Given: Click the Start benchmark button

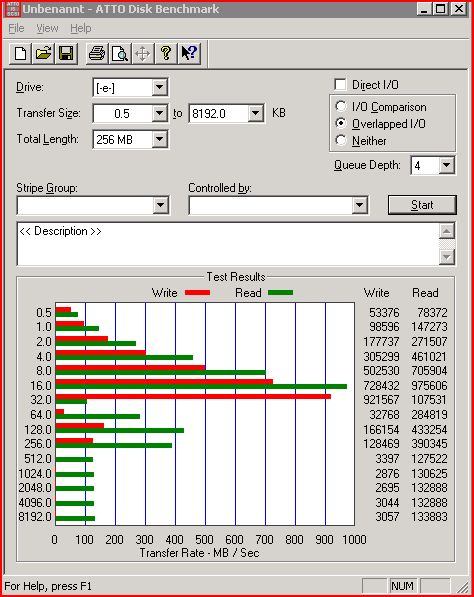Looking at the screenshot, I should (x=422, y=205).
